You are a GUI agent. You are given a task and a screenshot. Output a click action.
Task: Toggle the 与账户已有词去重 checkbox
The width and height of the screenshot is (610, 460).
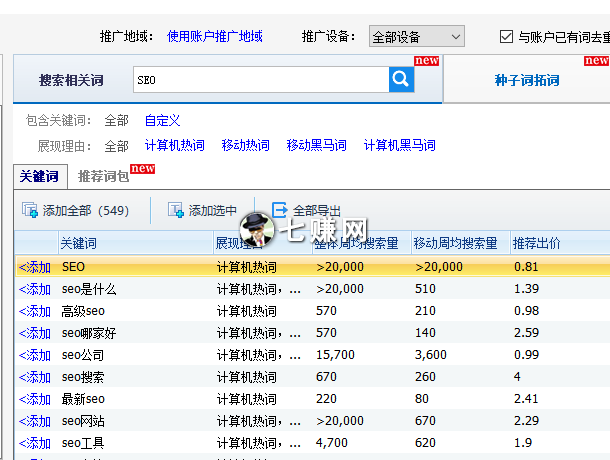[x=506, y=37]
